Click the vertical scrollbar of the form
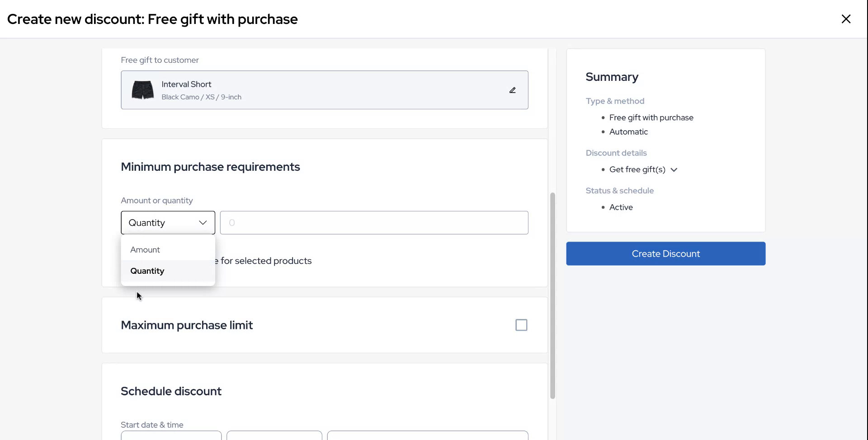 click(552, 296)
